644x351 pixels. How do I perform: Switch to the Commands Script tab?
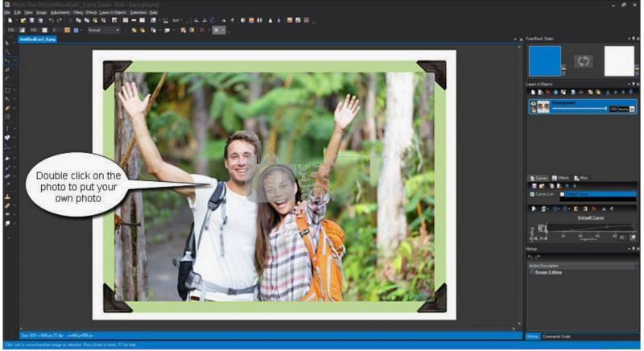click(556, 337)
